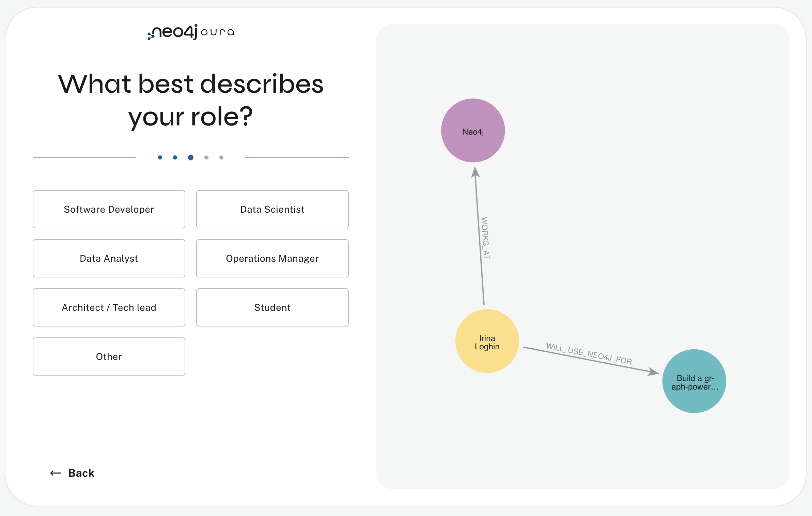The width and height of the screenshot is (812, 516).
Task: Select the Software Developer role
Action: click(x=109, y=209)
